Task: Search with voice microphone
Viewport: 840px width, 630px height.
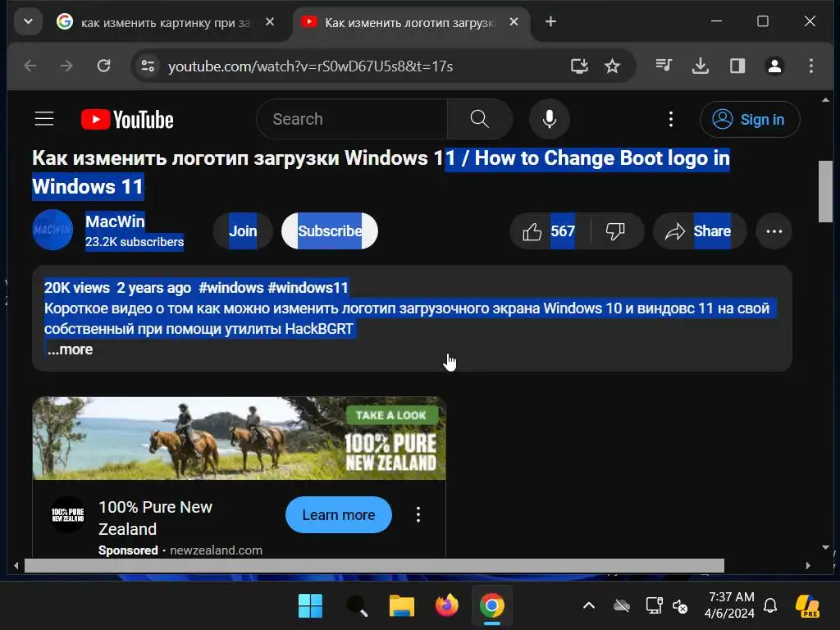Action: [x=549, y=119]
